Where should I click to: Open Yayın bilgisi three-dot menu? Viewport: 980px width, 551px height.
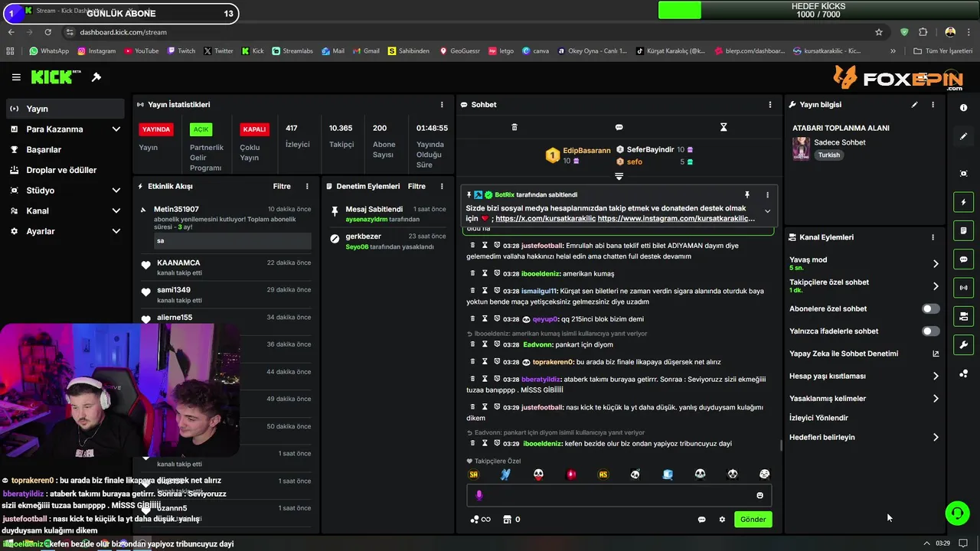tap(933, 105)
